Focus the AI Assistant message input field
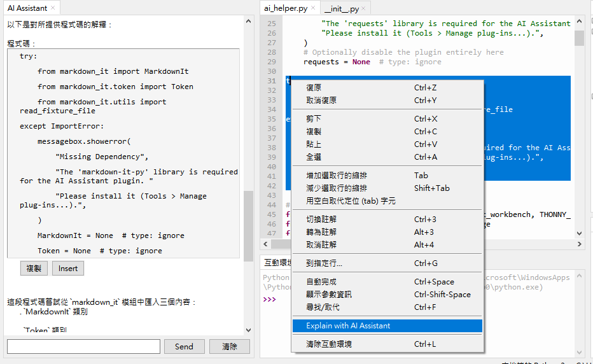Viewport: 593px width, 364px height. 83,347
